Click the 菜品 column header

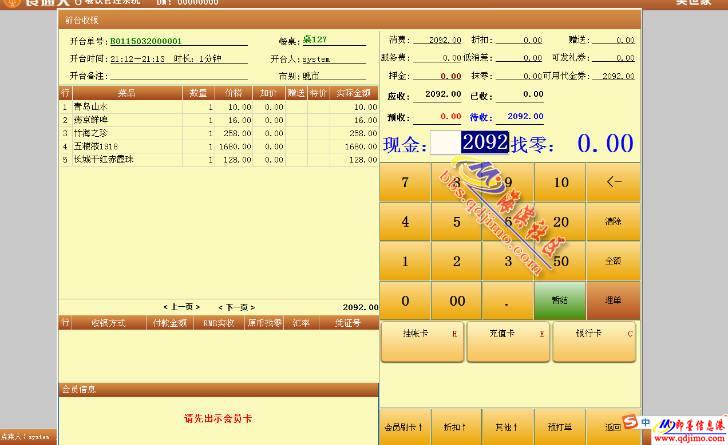click(x=127, y=93)
